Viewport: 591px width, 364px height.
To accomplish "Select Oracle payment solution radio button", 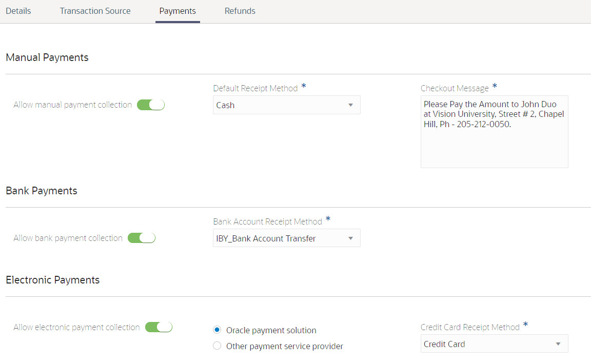I will (217, 330).
